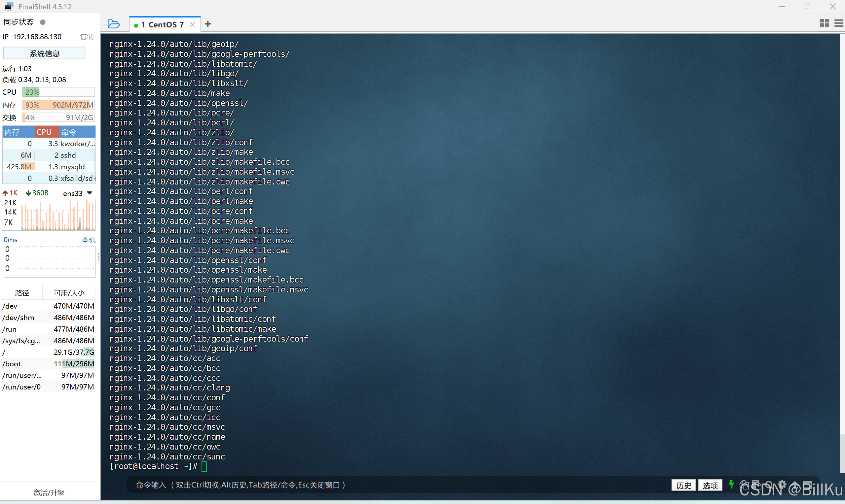Click the copy icon in terminal toolbar

click(x=744, y=485)
